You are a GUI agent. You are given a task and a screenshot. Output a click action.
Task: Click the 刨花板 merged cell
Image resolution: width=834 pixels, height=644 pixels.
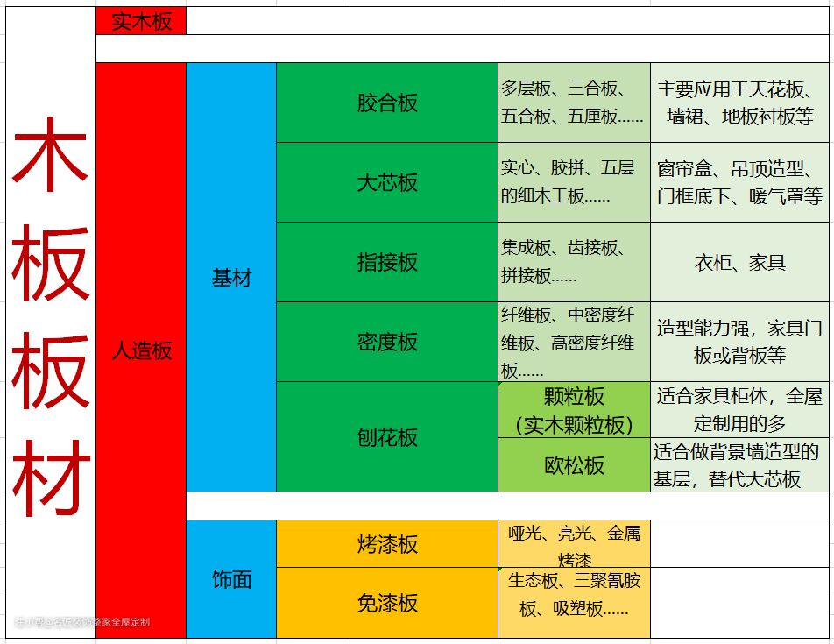(x=387, y=436)
